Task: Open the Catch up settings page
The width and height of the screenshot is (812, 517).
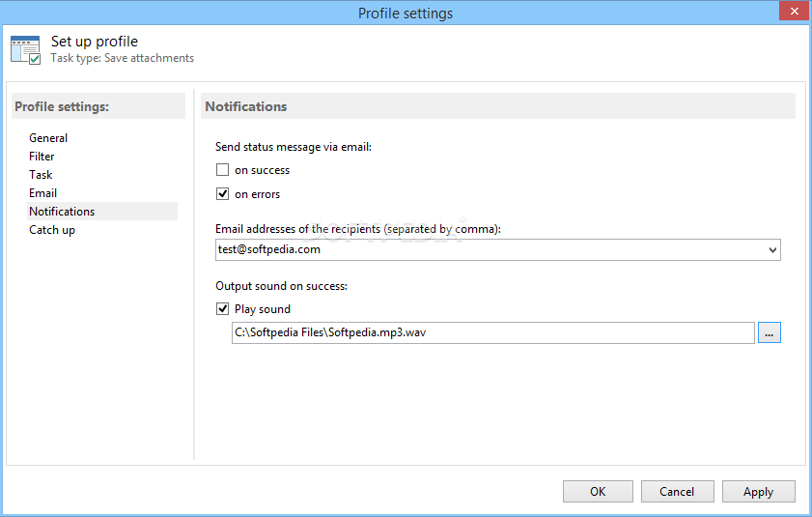Action: (52, 230)
